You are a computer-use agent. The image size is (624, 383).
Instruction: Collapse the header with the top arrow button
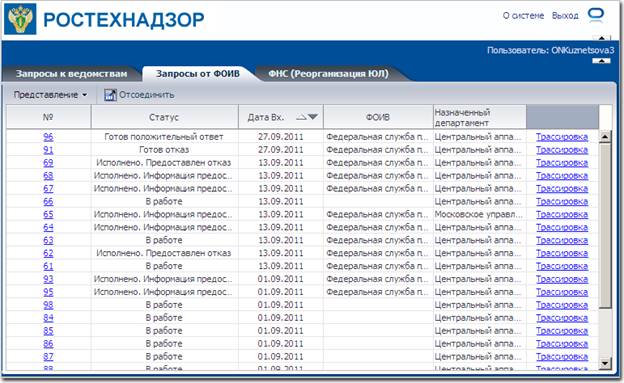(x=602, y=38)
